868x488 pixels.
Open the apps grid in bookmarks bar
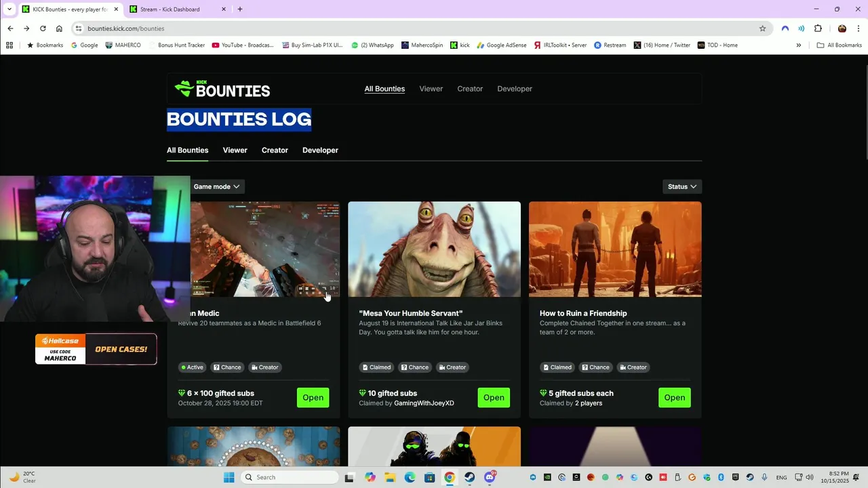click(9, 45)
